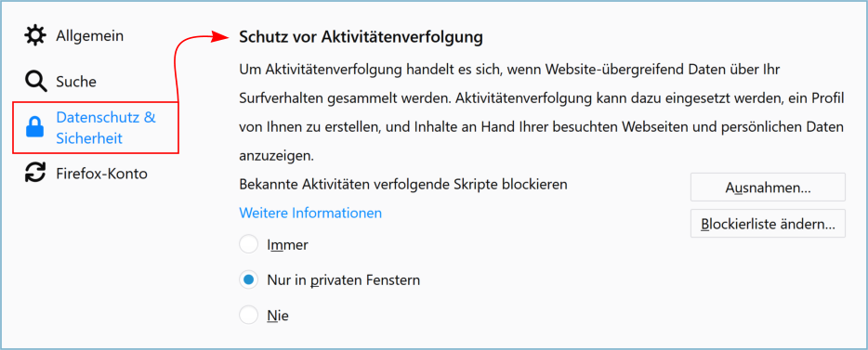Image resolution: width=868 pixels, height=350 pixels.
Task: Choose the Nie radio button
Action: click(x=248, y=316)
